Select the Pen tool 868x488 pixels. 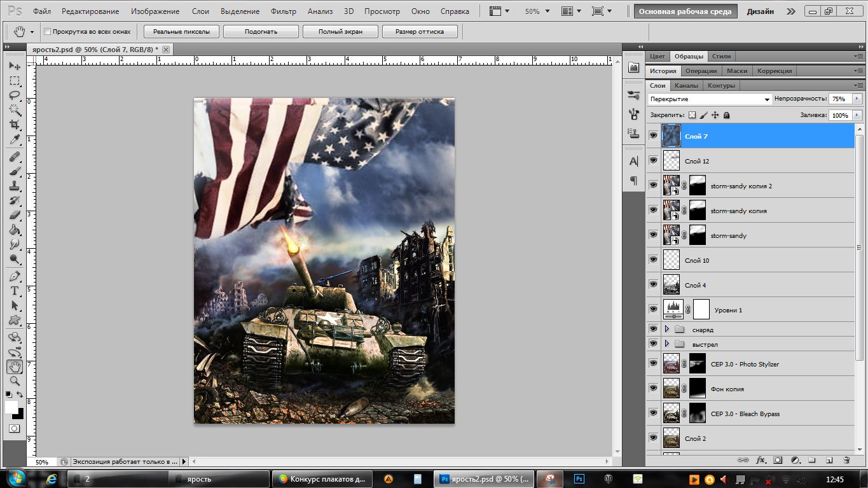tap(15, 276)
